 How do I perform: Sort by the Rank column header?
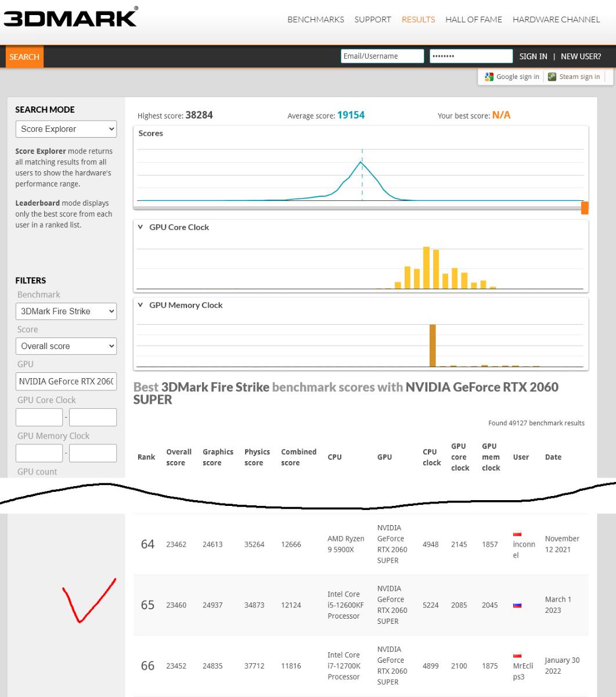[146, 457]
